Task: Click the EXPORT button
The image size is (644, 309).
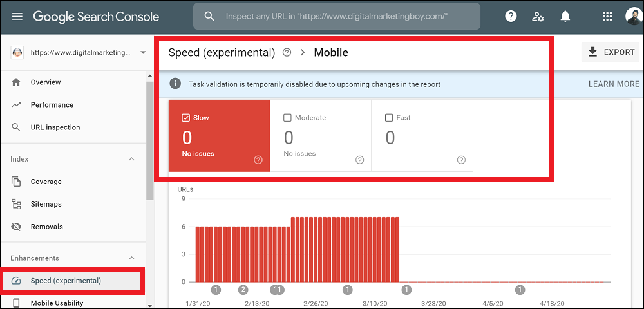Action: click(x=611, y=52)
